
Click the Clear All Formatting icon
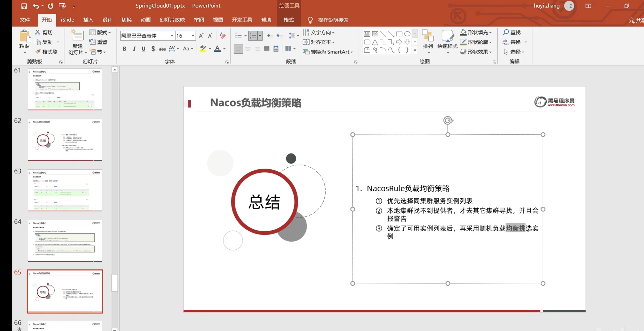coord(222,36)
